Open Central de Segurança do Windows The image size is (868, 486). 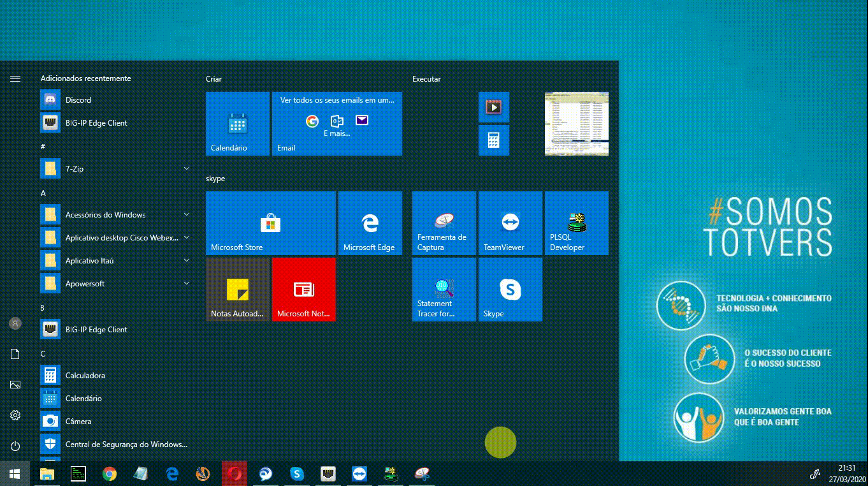(116, 445)
